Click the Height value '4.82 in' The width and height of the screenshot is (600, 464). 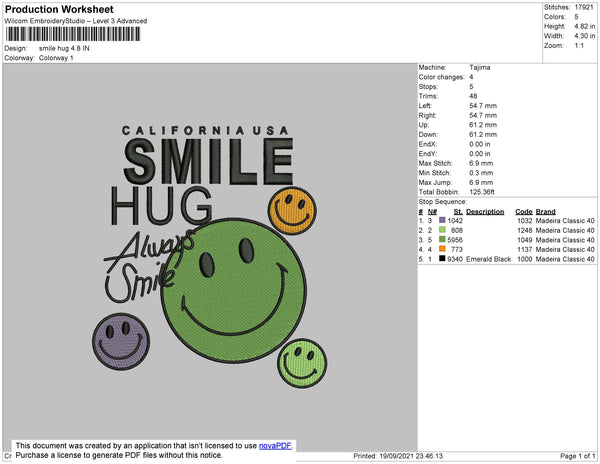click(x=585, y=26)
